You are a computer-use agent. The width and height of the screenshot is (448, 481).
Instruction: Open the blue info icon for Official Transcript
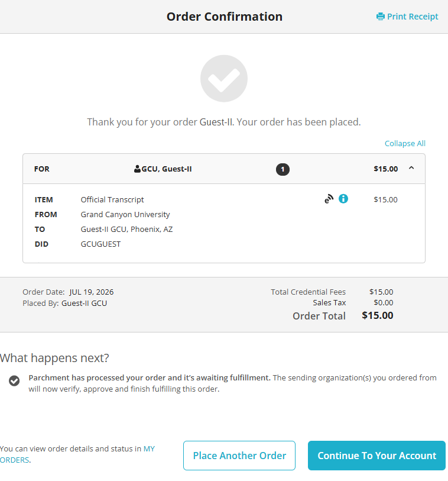coord(343,199)
